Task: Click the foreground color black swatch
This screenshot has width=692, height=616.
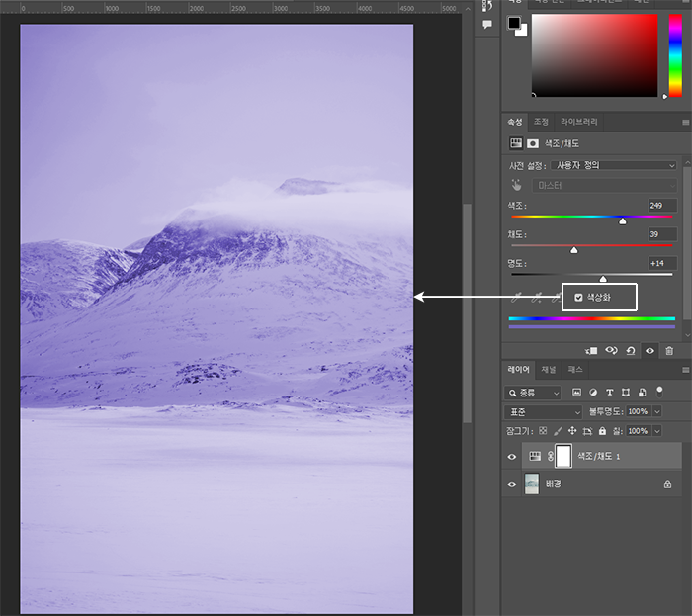Action: [x=514, y=23]
